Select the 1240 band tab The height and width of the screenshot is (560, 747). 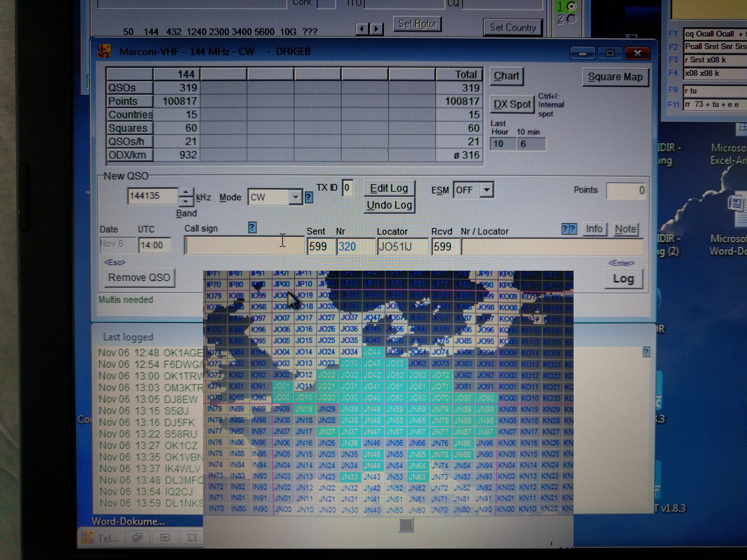197,32
